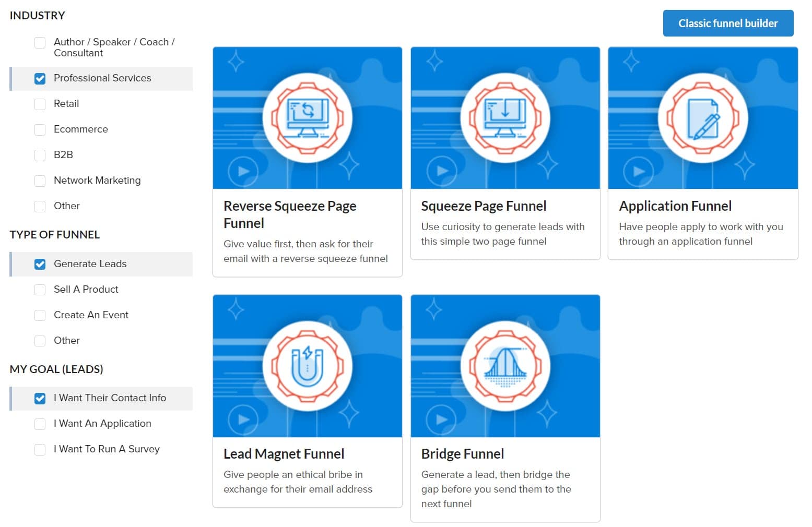Click the Lead Magnet Funnel magnet icon
812x527 pixels.
point(308,366)
